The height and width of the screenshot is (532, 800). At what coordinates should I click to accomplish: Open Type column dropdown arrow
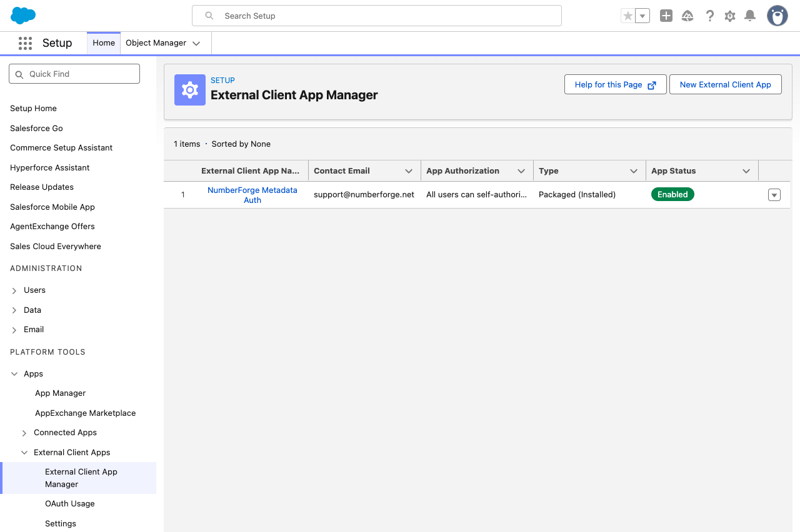tap(634, 171)
